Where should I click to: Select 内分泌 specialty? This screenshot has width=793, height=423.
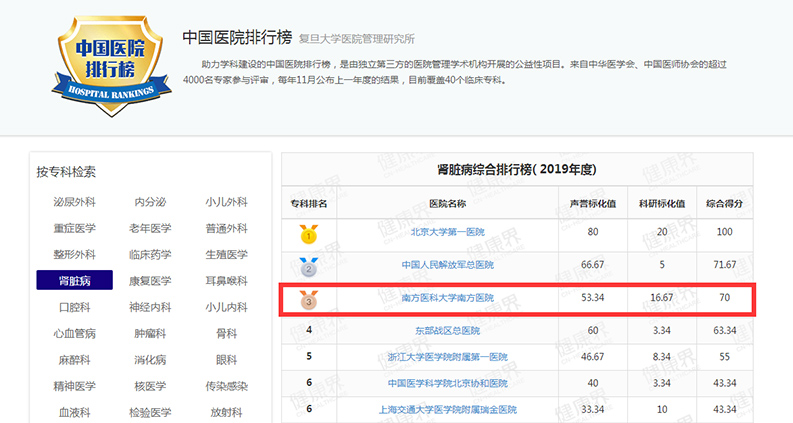coord(150,202)
